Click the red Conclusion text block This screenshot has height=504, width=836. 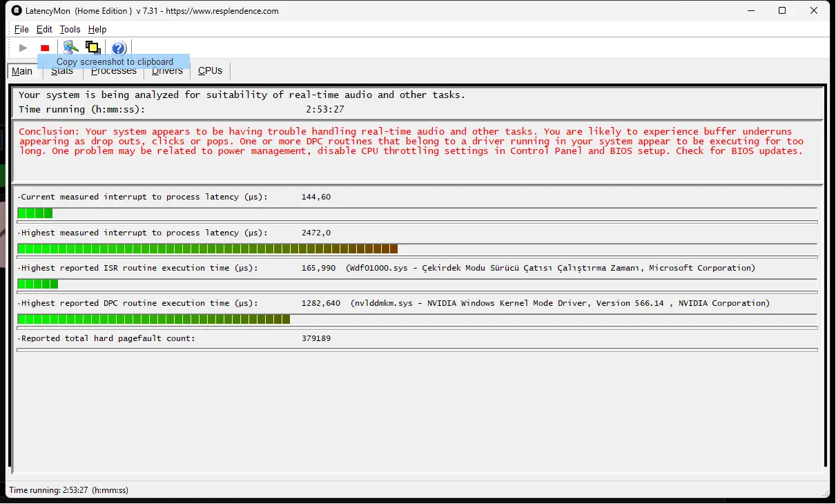411,141
